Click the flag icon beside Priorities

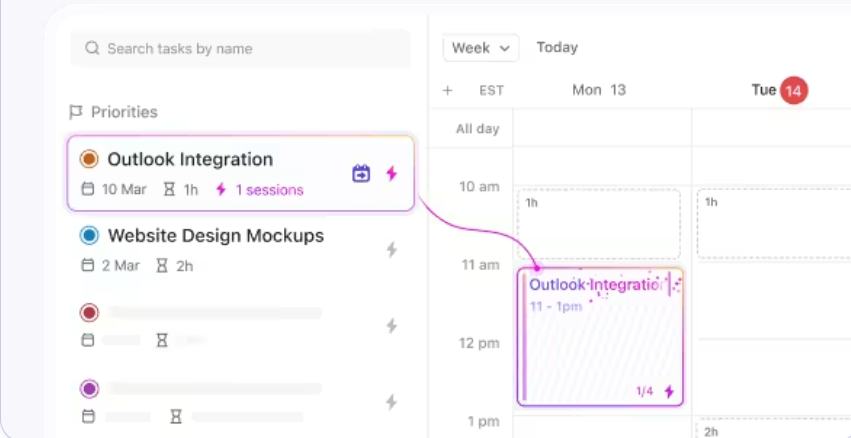(x=76, y=112)
